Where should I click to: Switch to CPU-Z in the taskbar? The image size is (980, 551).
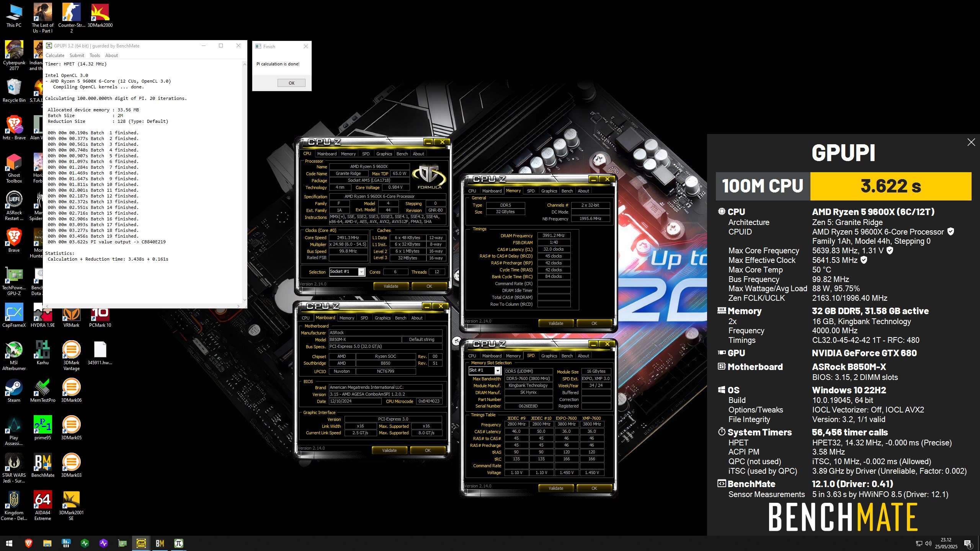[141, 543]
